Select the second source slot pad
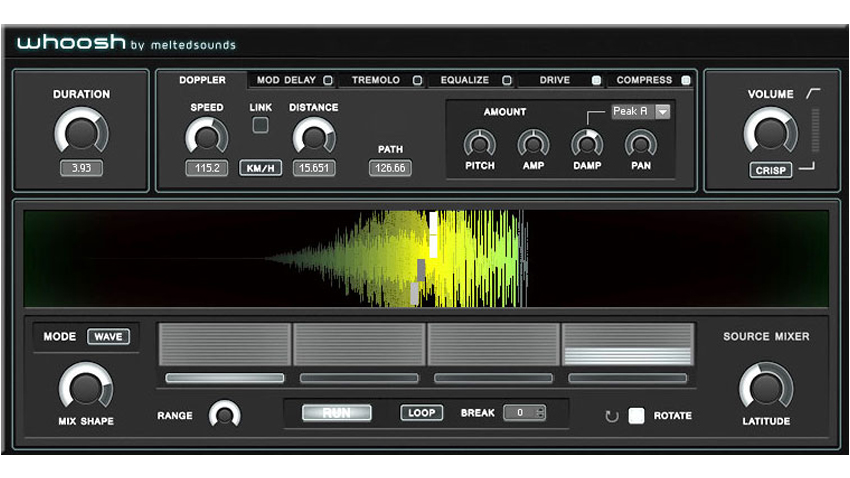The height and width of the screenshot is (478, 850). pos(359,344)
